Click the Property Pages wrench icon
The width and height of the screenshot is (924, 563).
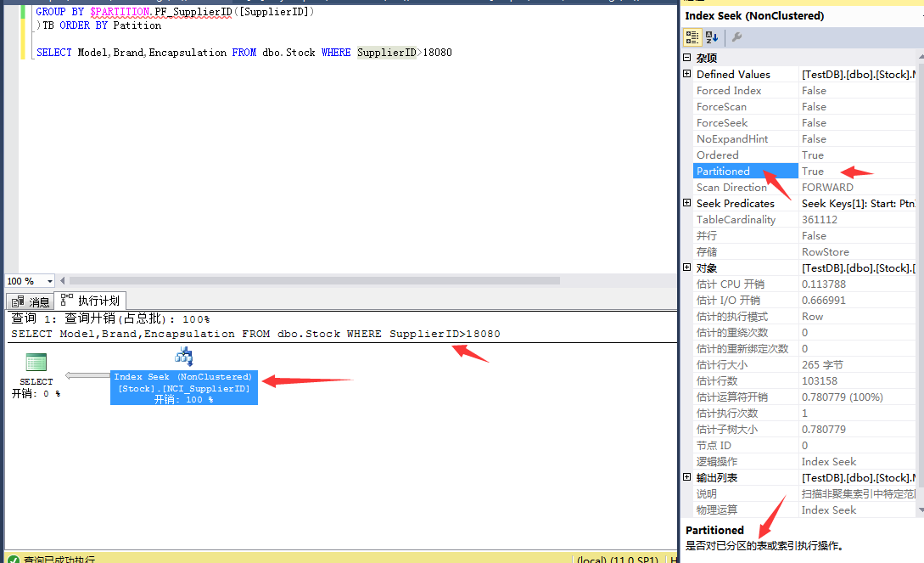pyautogui.click(x=736, y=37)
